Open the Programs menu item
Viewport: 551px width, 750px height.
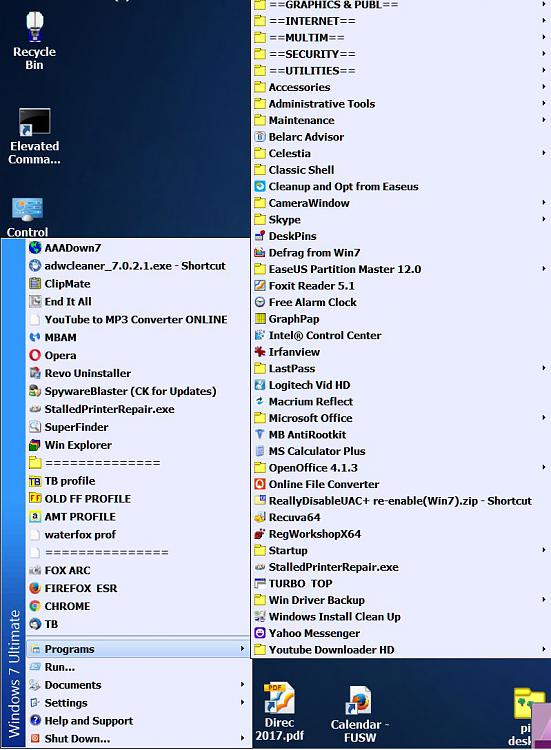[138, 649]
